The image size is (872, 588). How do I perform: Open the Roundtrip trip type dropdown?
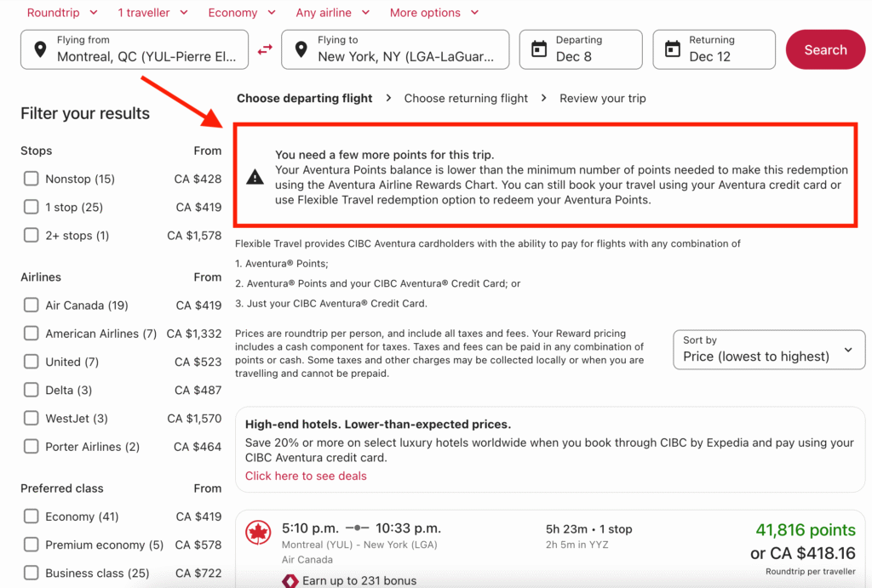tap(62, 13)
